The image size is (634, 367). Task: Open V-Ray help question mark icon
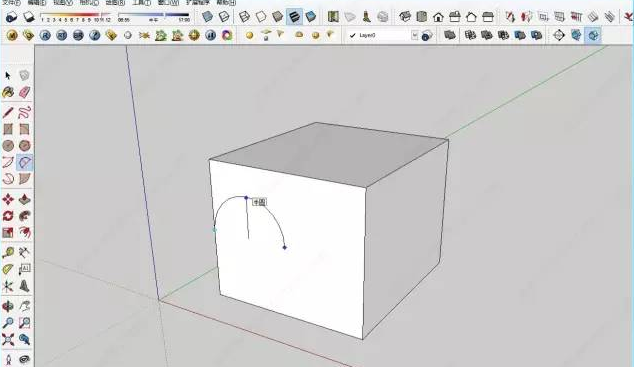point(95,36)
